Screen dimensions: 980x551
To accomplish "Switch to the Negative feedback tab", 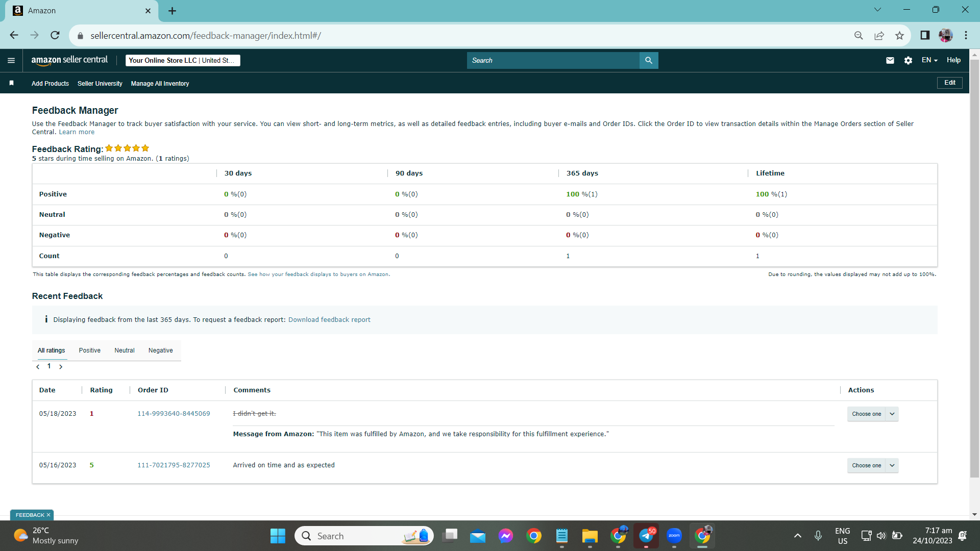I will click(x=161, y=350).
